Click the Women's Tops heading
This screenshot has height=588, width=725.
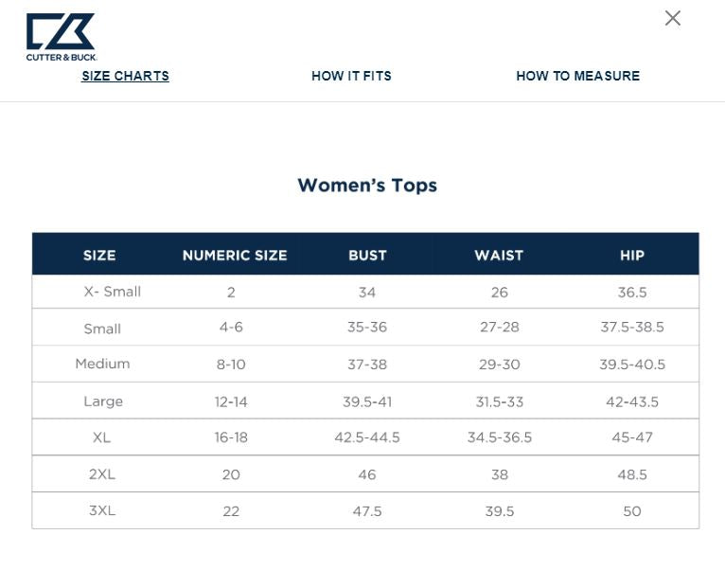click(367, 186)
